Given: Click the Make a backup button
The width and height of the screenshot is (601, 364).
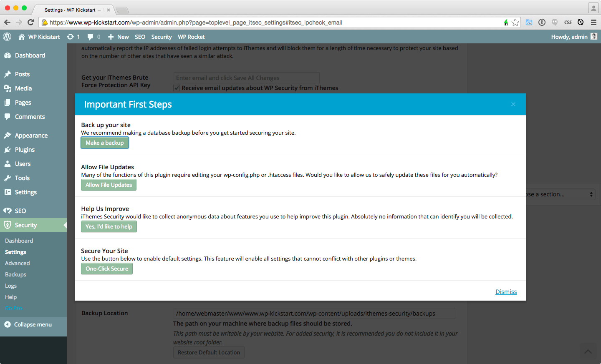Looking at the screenshot, I should 105,143.
